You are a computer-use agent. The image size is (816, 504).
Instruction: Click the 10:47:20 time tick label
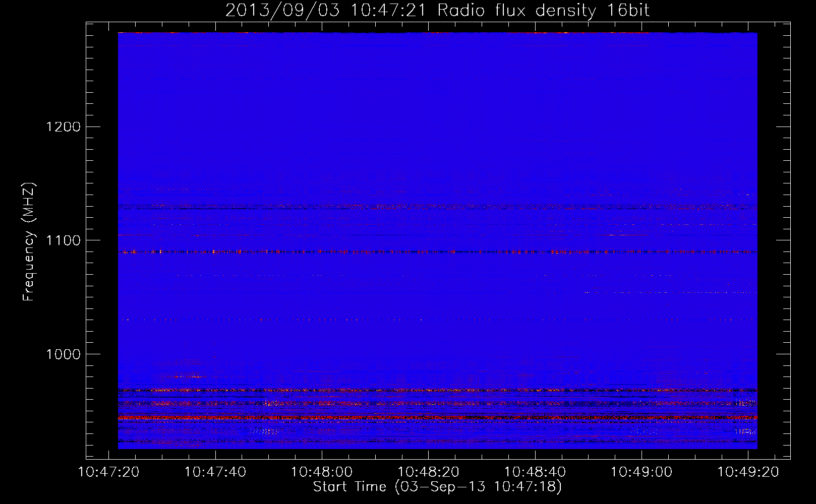click(x=109, y=472)
